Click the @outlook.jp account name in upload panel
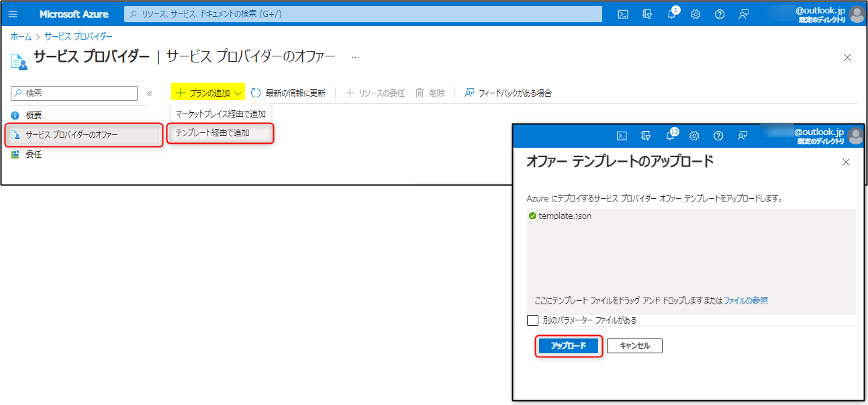The image size is (868, 405). click(819, 132)
